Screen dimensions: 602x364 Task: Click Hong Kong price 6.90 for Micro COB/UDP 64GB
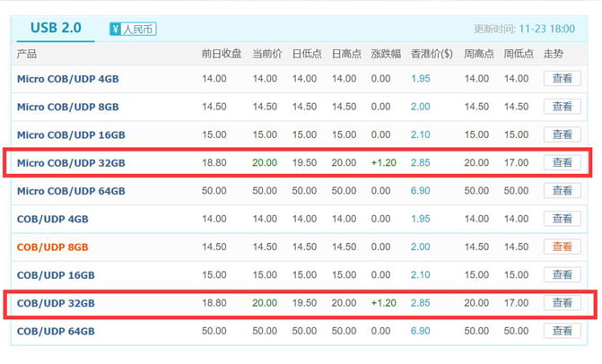point(420,191)
